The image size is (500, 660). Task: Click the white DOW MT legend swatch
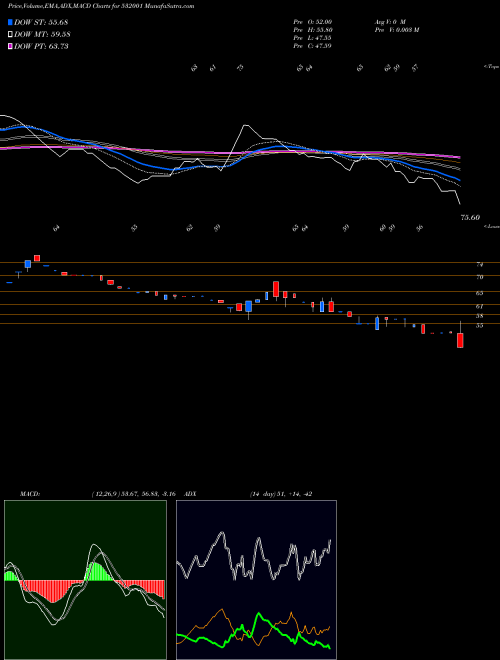coord(10,35)
